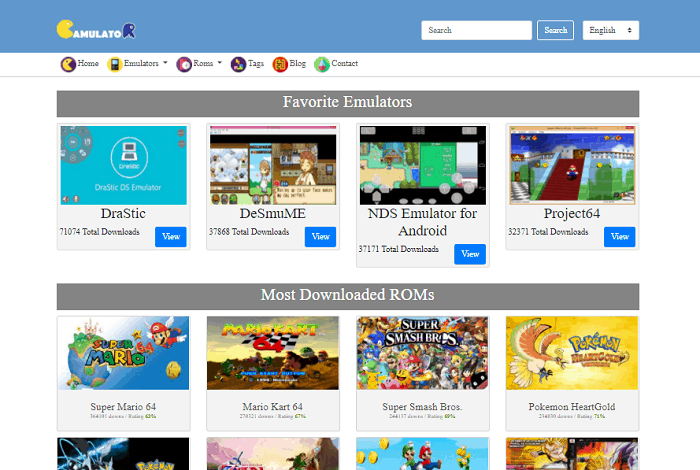Click the Super Smash Bros. title
The height and width of the screenshot is (470, 700).
coord(422,407)
